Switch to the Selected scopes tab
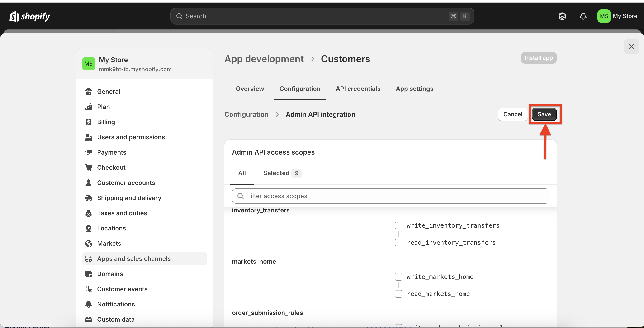The height and width of the screenshot is (328, 644). [x=282, y=173]
